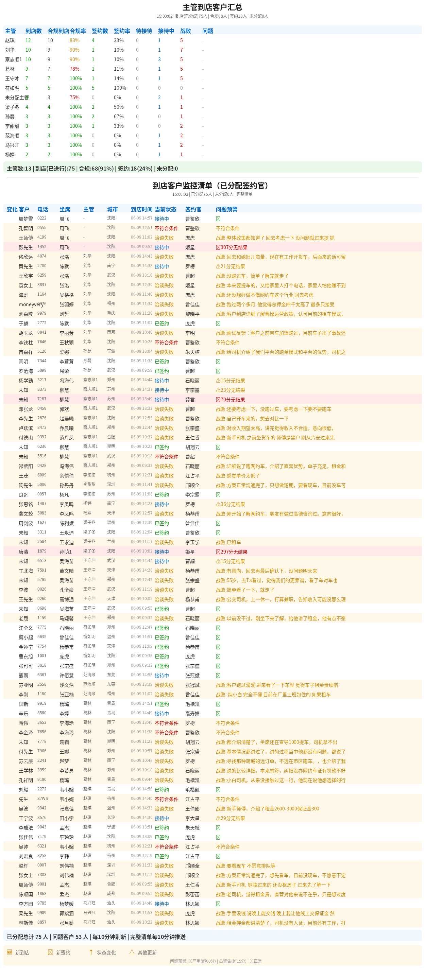Click the footer text 已分配总计 75 人
This screenshot has width=425, height=980.
point(28,937)
